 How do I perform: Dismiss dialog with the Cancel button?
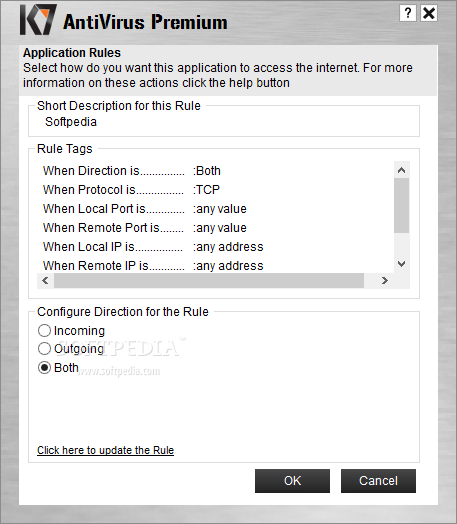[378, 481]
